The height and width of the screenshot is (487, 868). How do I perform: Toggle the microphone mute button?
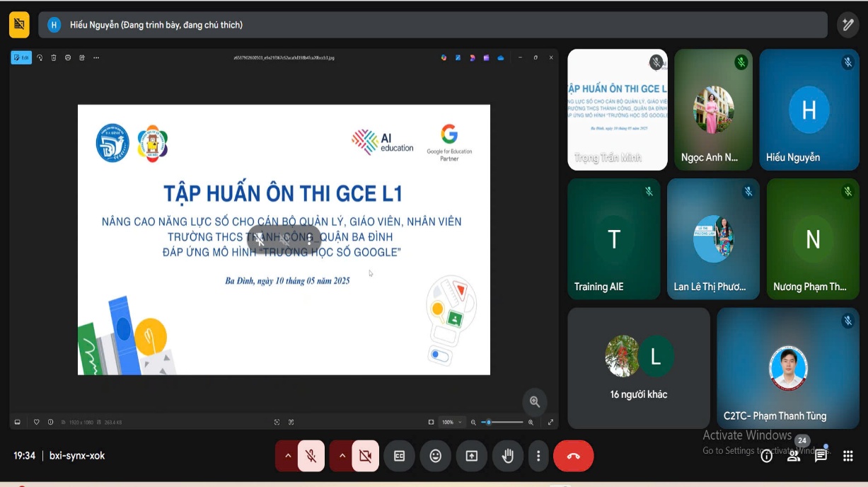(x=311, y=456)
